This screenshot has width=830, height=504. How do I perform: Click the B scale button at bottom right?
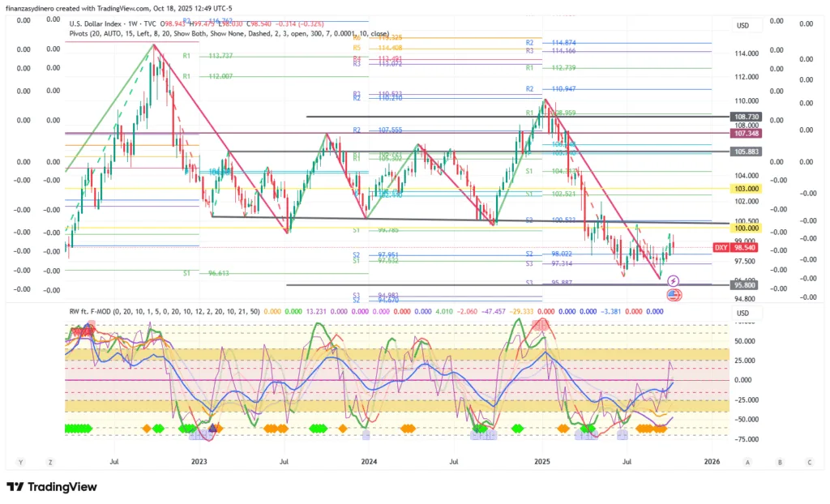coord(779,462)
